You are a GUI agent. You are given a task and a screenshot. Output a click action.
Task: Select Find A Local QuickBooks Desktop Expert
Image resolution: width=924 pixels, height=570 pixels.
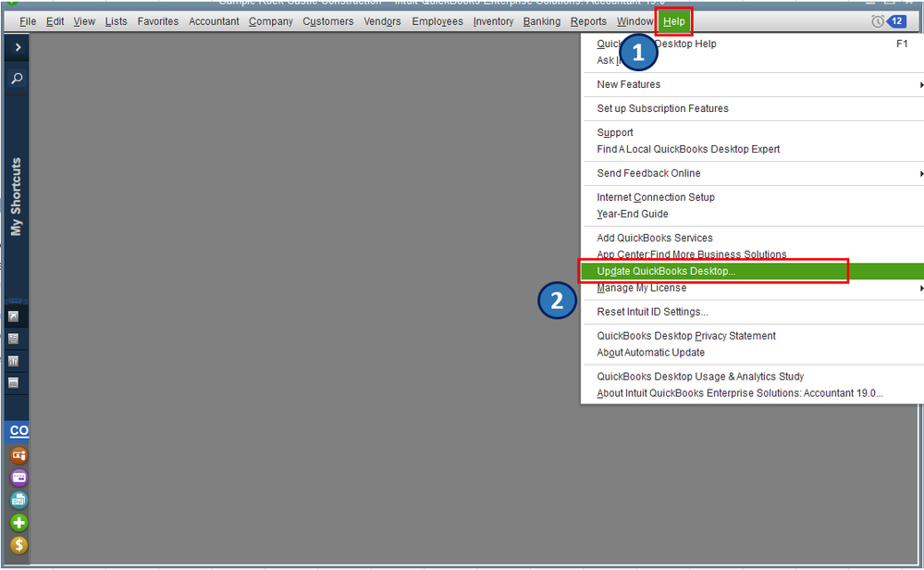pos(753,149)
